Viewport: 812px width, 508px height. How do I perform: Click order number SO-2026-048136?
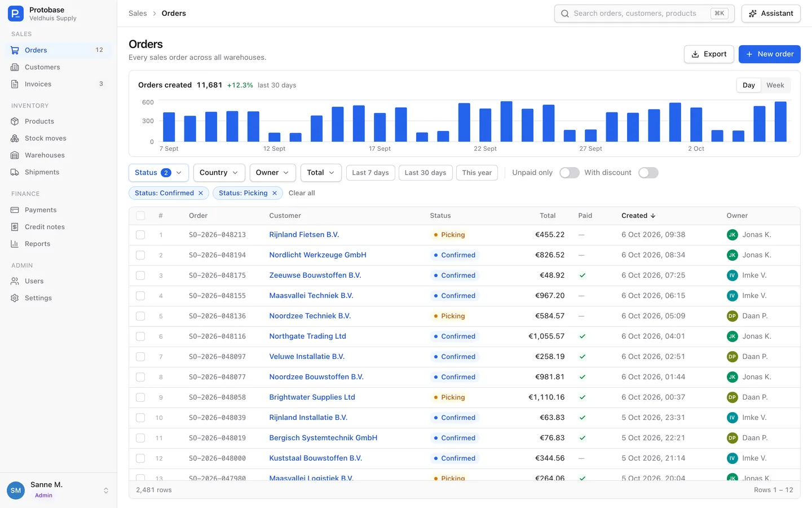[x=217, y=316]
